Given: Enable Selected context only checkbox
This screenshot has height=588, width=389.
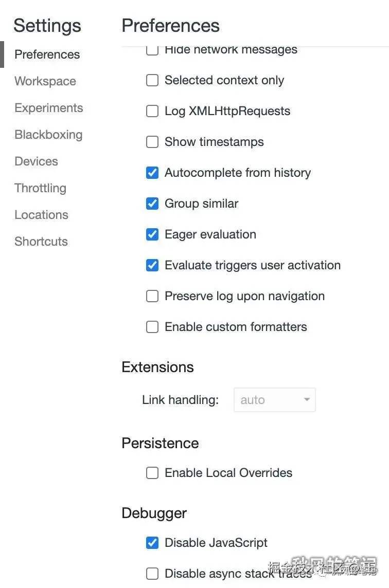Looking at the screenshot, I should (152, 80).
